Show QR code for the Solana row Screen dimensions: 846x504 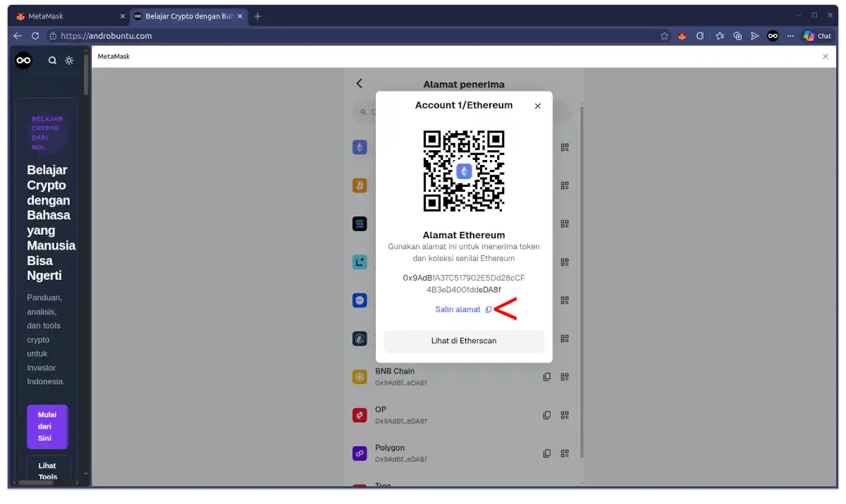pos(565,223)
